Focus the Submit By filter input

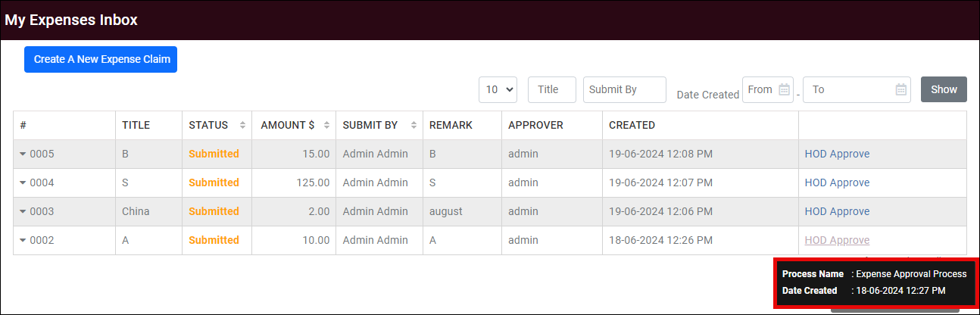pyautogui.click(x=624, y=89)
